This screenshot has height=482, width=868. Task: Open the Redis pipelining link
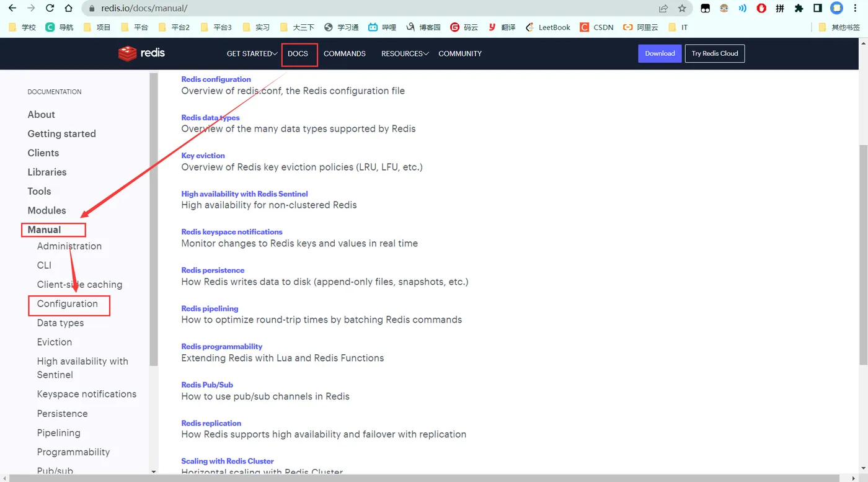(210, 309)
